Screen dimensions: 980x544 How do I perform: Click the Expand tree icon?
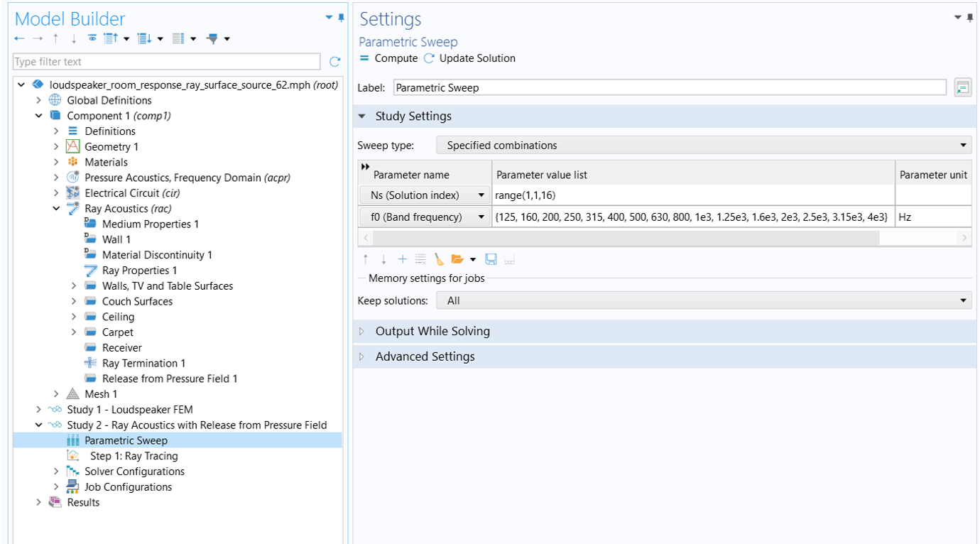(144, 39)
